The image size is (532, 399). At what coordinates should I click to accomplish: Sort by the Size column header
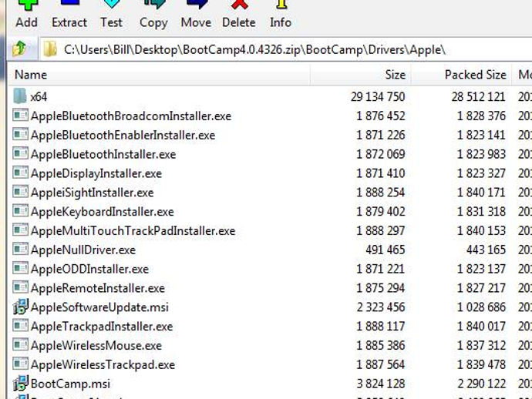pos(361,75)
